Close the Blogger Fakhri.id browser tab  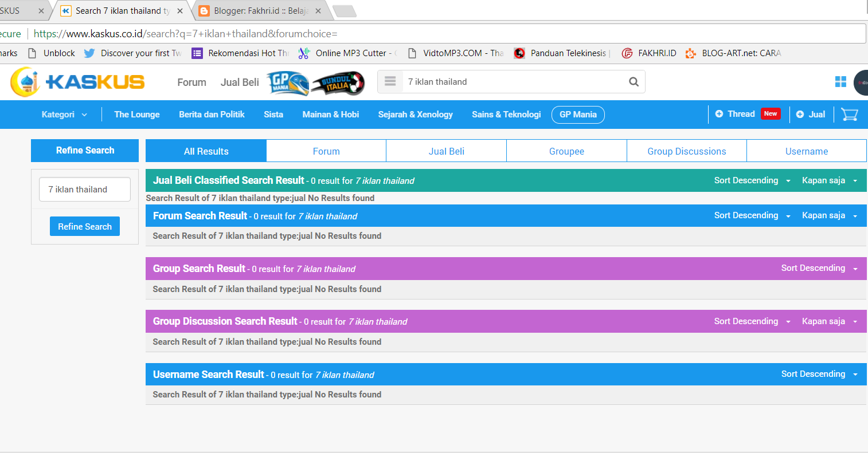[x=318, y=11]
